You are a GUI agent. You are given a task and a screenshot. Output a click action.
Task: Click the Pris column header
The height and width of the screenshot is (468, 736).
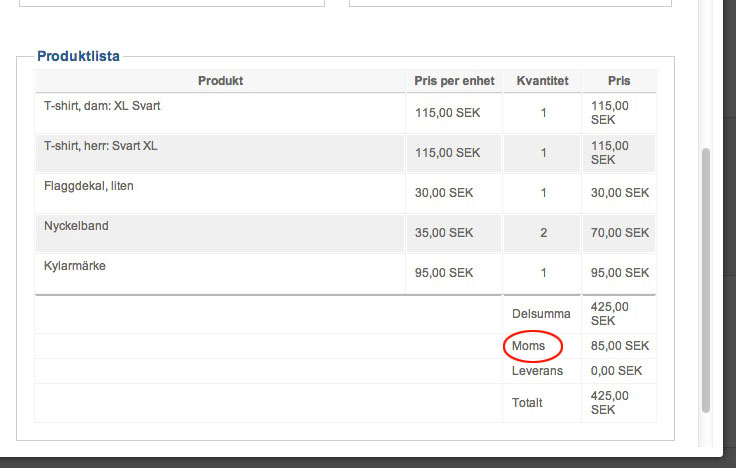coord(619,81)
